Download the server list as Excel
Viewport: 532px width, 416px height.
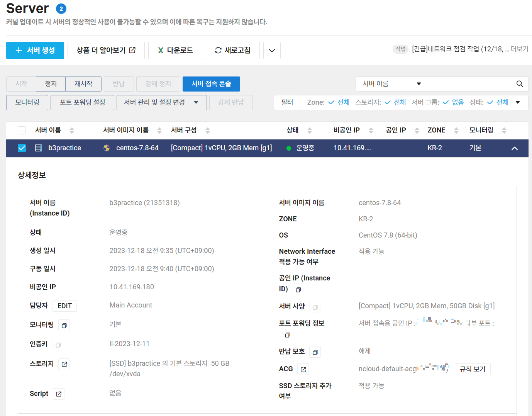click(x=175, y=50)
